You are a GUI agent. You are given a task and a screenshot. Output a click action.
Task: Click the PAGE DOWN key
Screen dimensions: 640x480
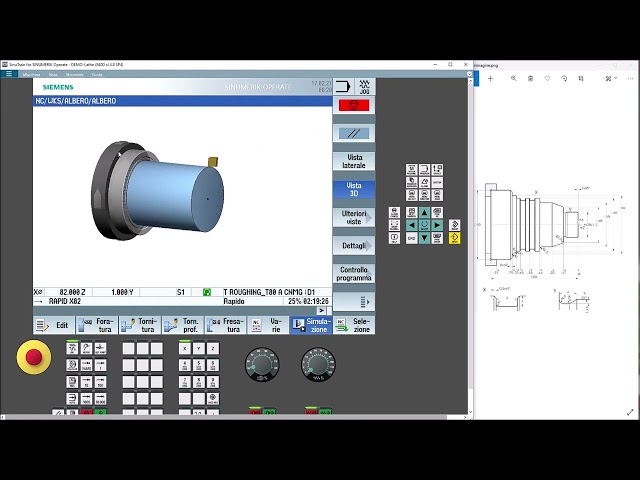437,238
